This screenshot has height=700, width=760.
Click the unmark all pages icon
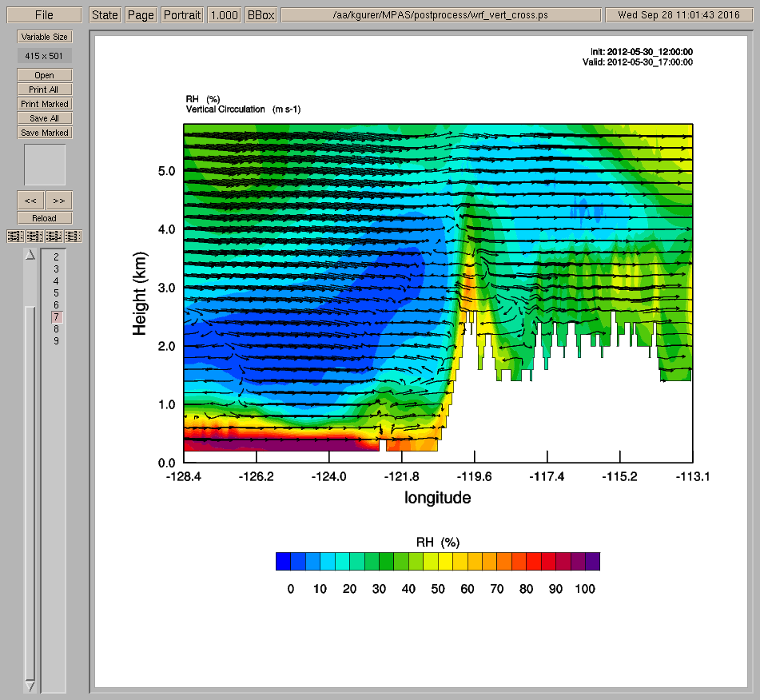(x=73, y=236)
